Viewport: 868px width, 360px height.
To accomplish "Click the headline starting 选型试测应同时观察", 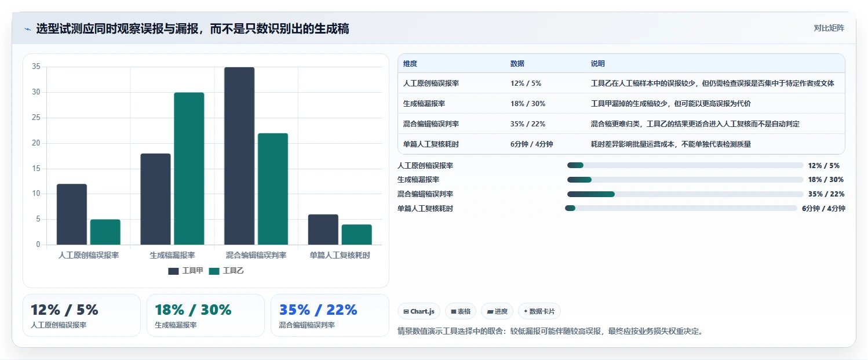I will point(193,29).
